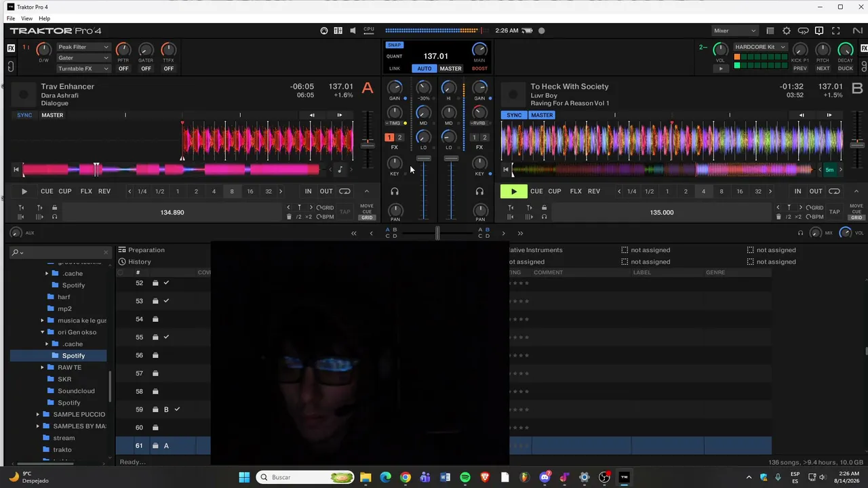This screenshot has height=488, width=868.
Task: Select the SKR folder in browser tree
Action: coord(64,380)
